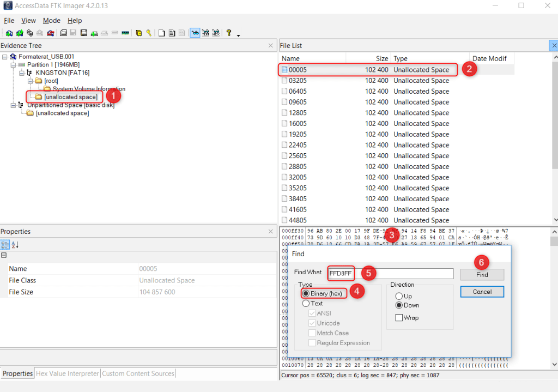The width and height of the screenshot is (558, 392).
Task: Switch to the Hex Value Interpreter tab
Action: [67, 373]
